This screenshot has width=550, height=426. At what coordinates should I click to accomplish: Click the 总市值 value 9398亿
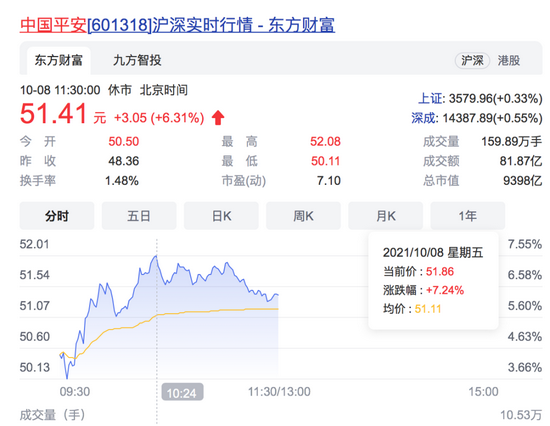[523, 181]
